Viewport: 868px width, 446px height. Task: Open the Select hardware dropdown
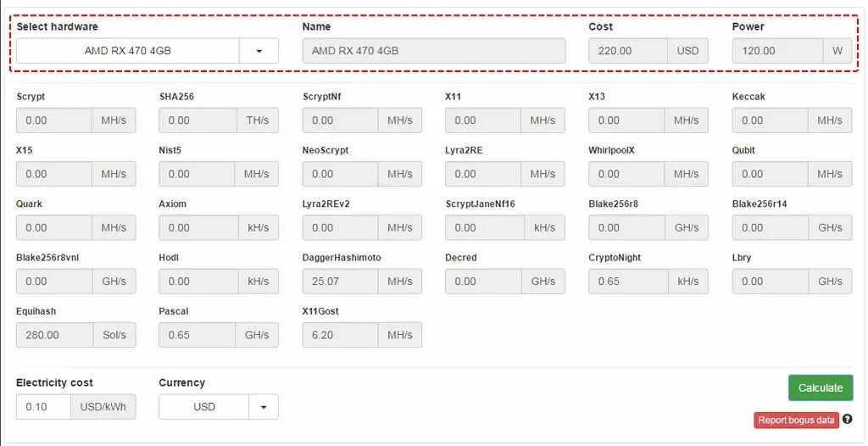pos(147,50)
